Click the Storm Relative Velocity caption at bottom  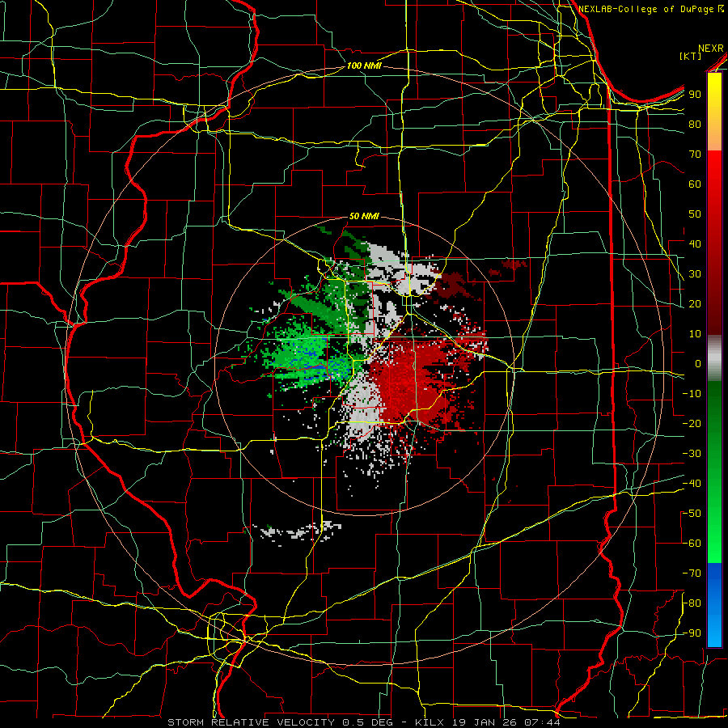coord(363,722)
